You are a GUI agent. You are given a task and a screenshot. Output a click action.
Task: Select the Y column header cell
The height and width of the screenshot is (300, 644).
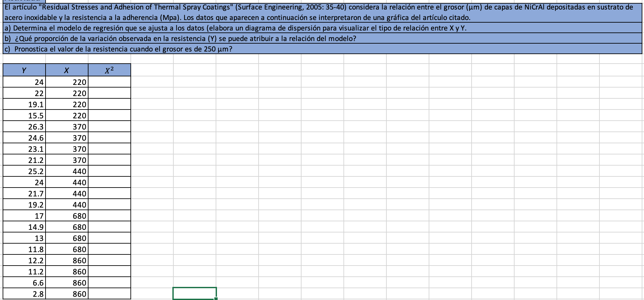(x=24, y=70)
